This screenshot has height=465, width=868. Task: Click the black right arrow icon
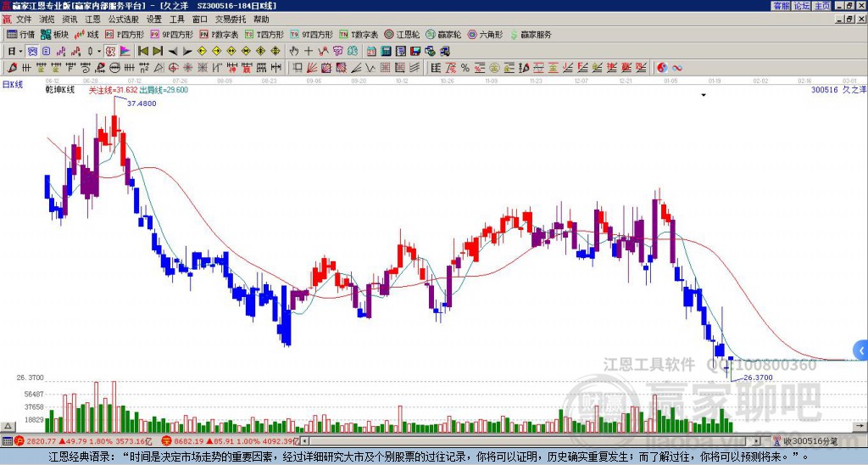pyautogui.click(x=187, y=52)
